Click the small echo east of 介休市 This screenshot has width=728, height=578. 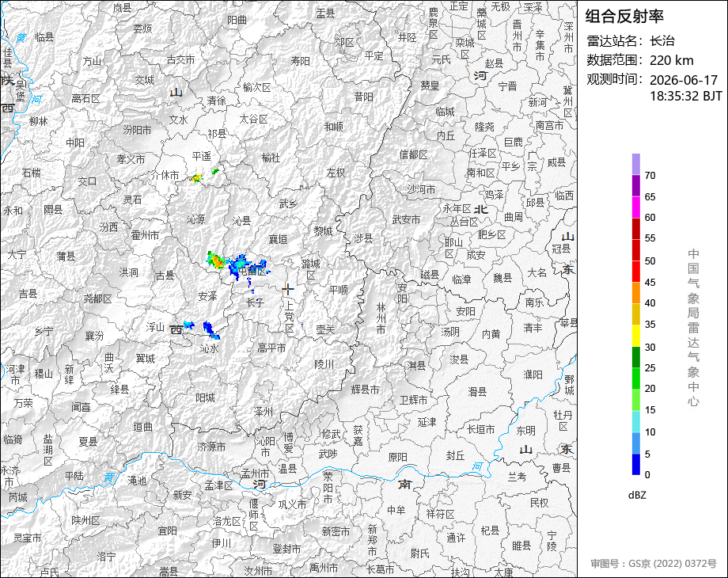pos(197,178)
